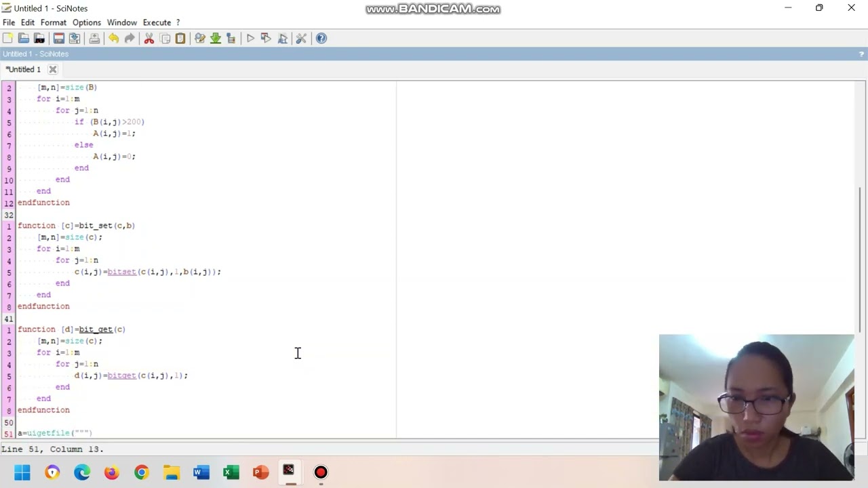Open Windows Start menu

pyautogui.click(x=22, y=472)
